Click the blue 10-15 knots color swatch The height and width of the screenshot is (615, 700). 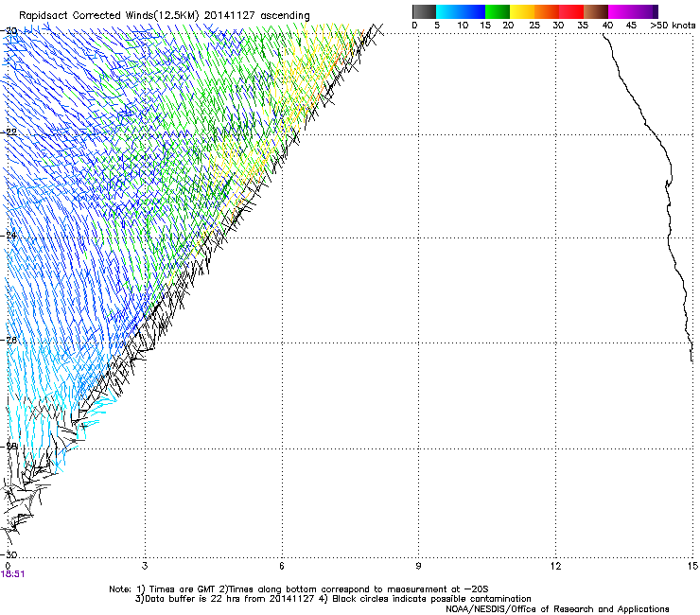(473, 11)
